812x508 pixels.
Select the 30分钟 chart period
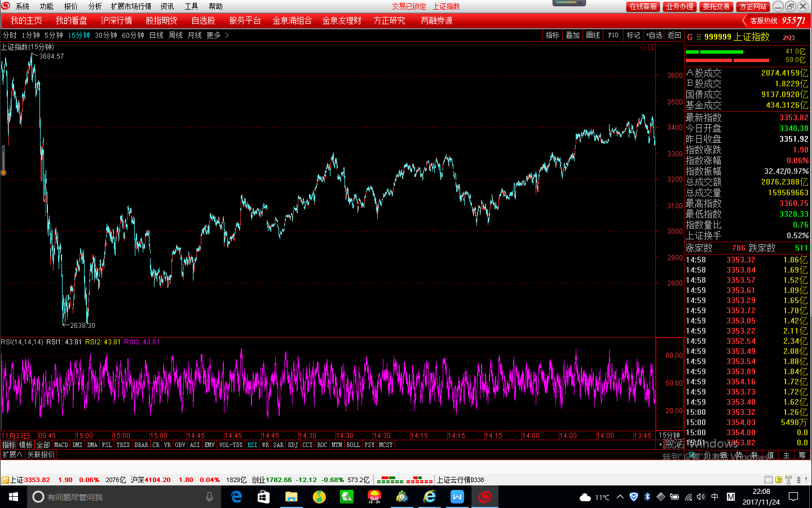tap(106, 36)
